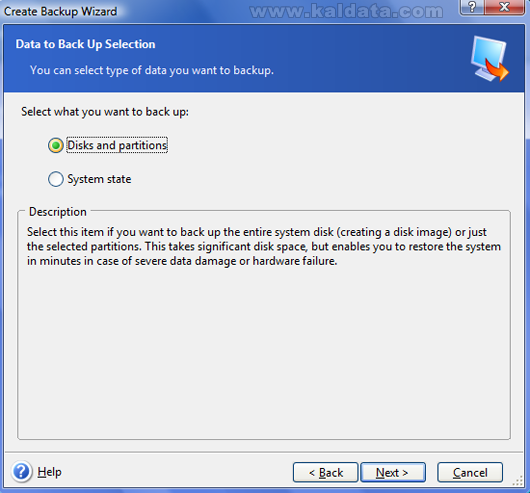Viewport: 530px width, 493px height.
Task: Go to the previous step with Back
Action: point(325,472)
